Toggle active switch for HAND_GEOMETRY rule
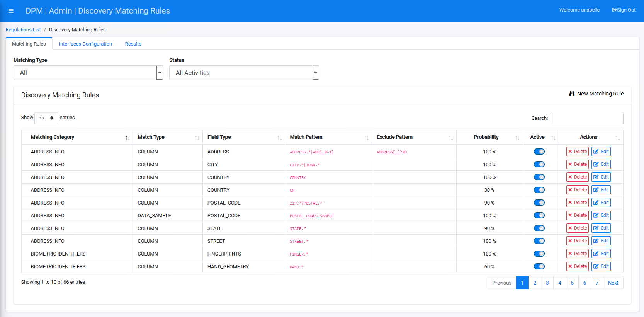Image resolution: width=644 pixels, height=317 pixels. coord(539,266)
